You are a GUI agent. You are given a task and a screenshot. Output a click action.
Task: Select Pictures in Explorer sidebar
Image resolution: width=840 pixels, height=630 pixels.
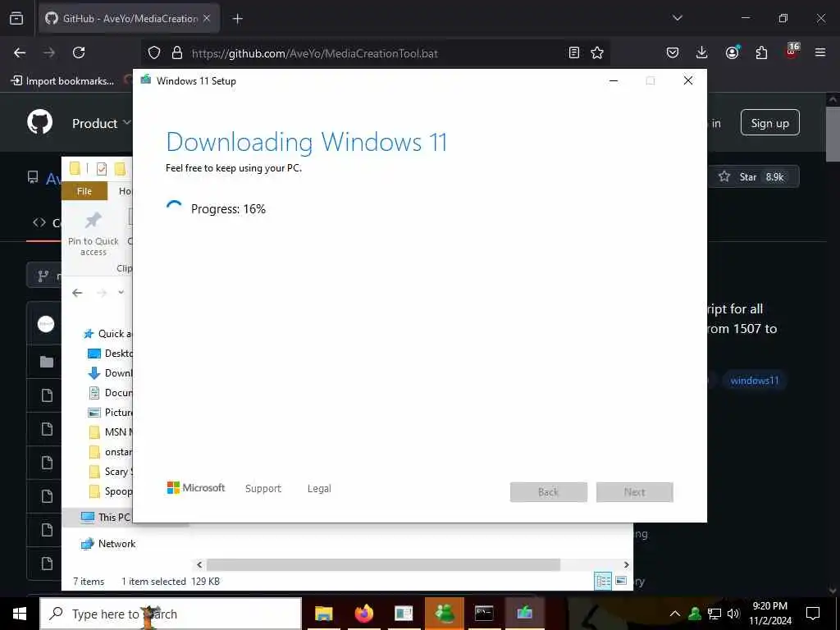pyautogui.click(x=110, y=413)
